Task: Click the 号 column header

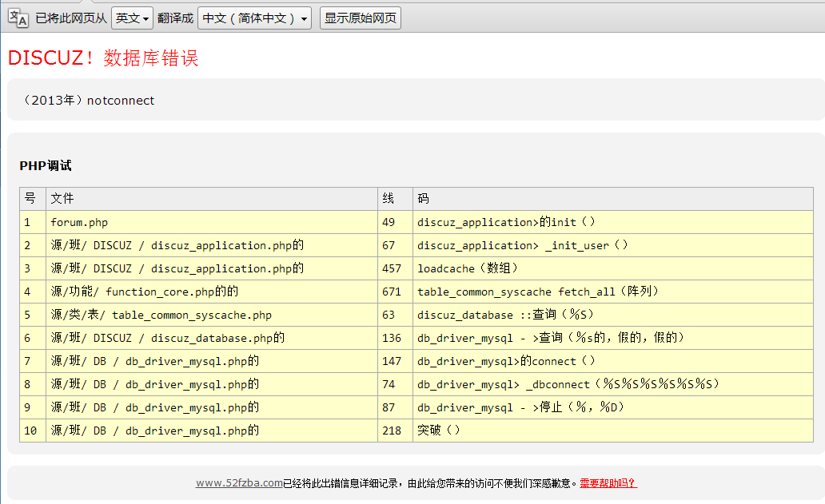Action: [33, 199]
